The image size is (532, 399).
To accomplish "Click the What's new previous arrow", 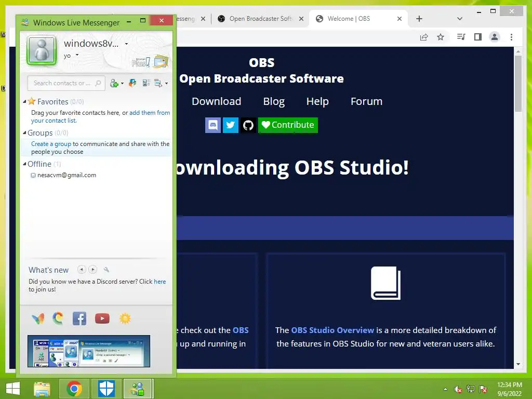I will (82, 270).
